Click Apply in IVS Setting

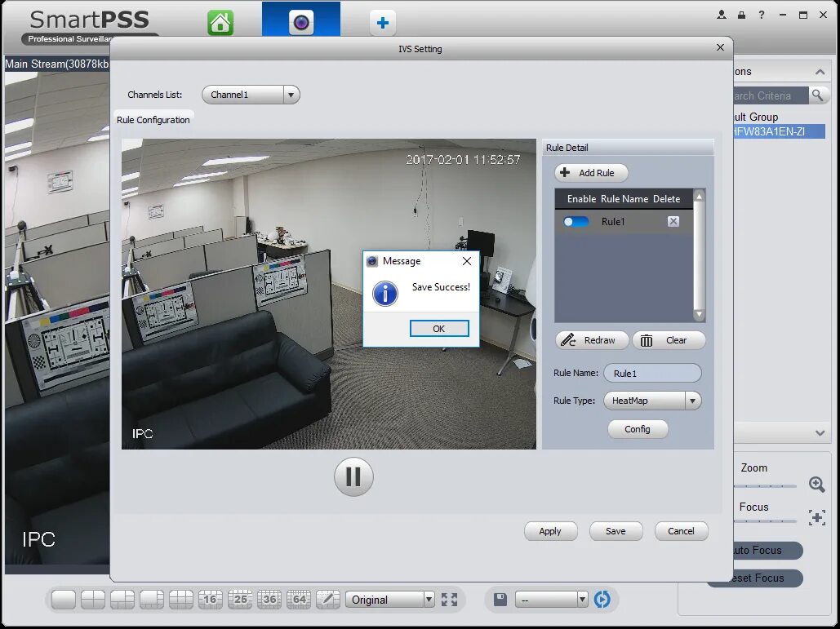(550, 531)
